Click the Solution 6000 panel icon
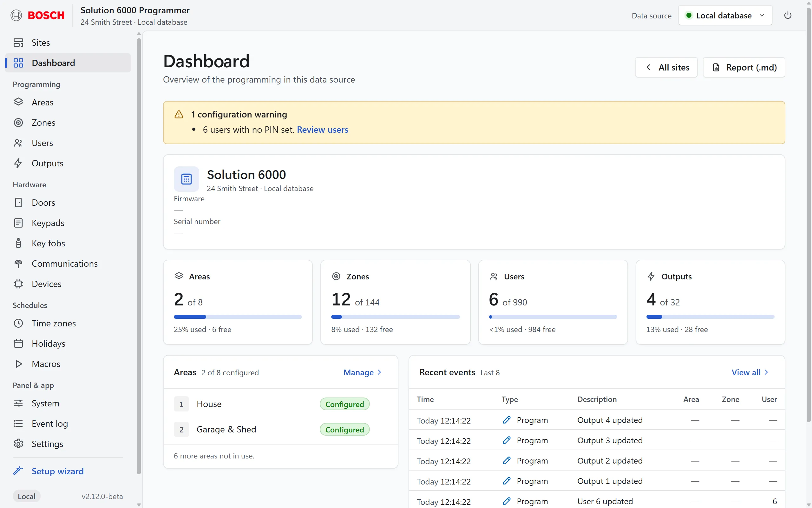Viewport: 812px width, 508px height. click(186, 179)
